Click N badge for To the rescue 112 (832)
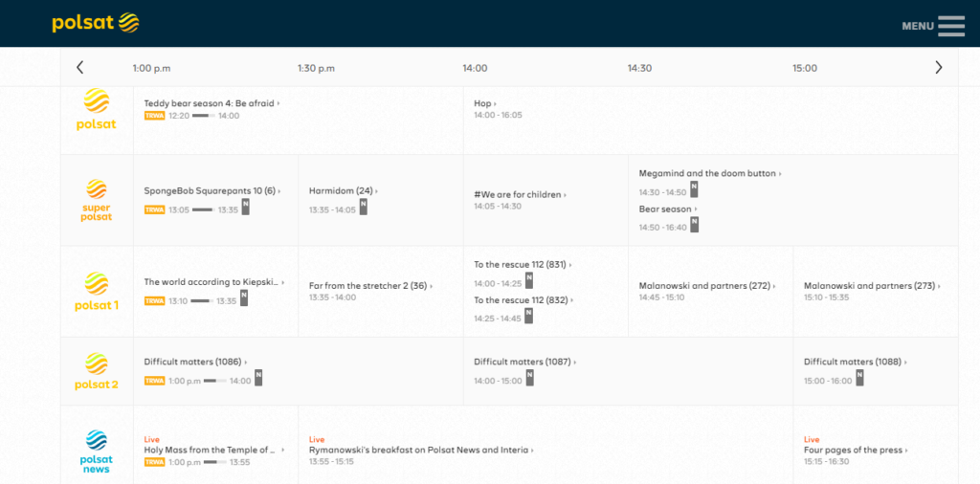980x484 pixels. [x=528, y=316]
